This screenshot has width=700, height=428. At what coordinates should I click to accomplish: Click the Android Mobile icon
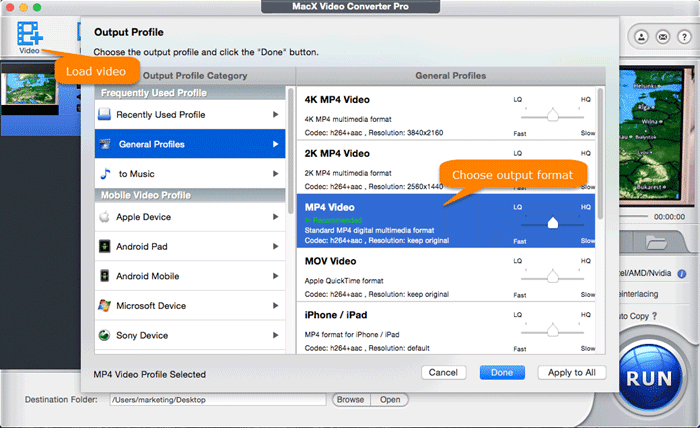tap(104, 276)
